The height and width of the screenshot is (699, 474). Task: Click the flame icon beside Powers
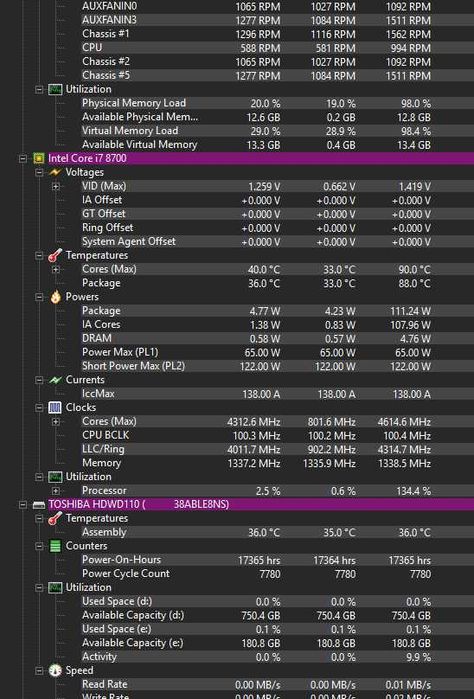55,297
